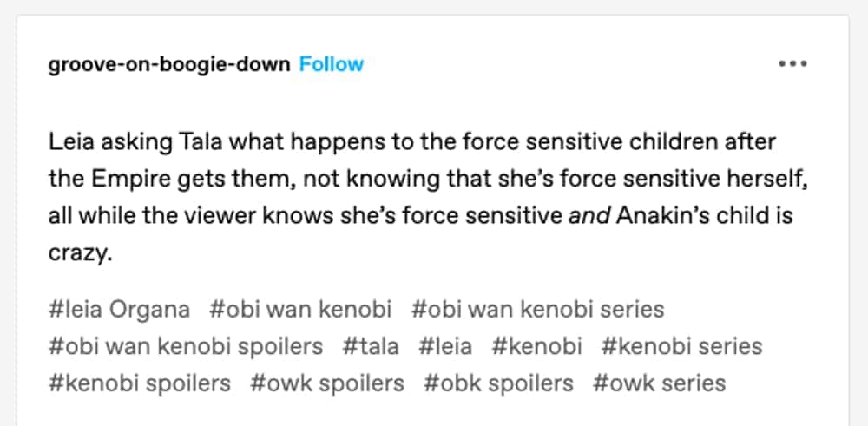Browse the #obi wan kenobi tag

pyautogui.click(x=300, y=309)
